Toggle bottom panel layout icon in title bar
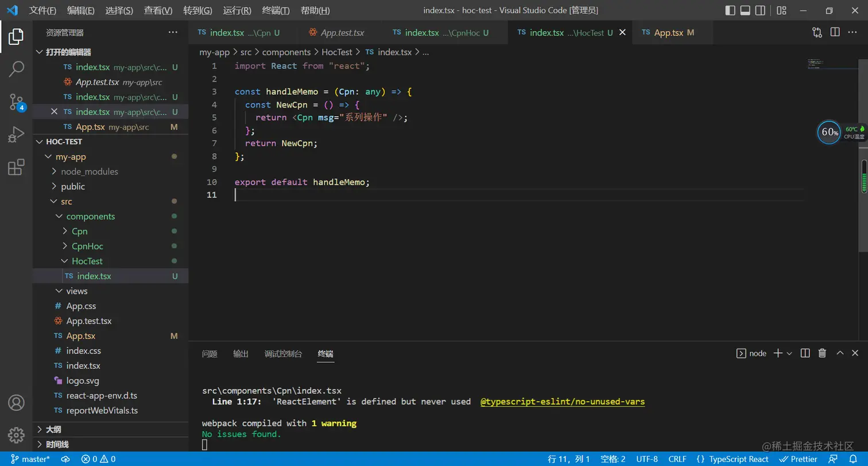 (x=745, y=10)
